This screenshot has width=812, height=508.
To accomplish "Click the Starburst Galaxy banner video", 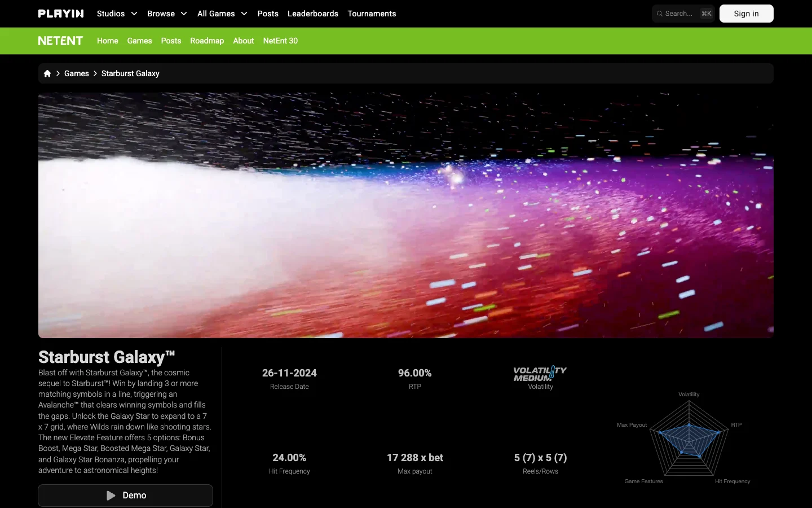I will pyautogui.click(x=406, y=216).
